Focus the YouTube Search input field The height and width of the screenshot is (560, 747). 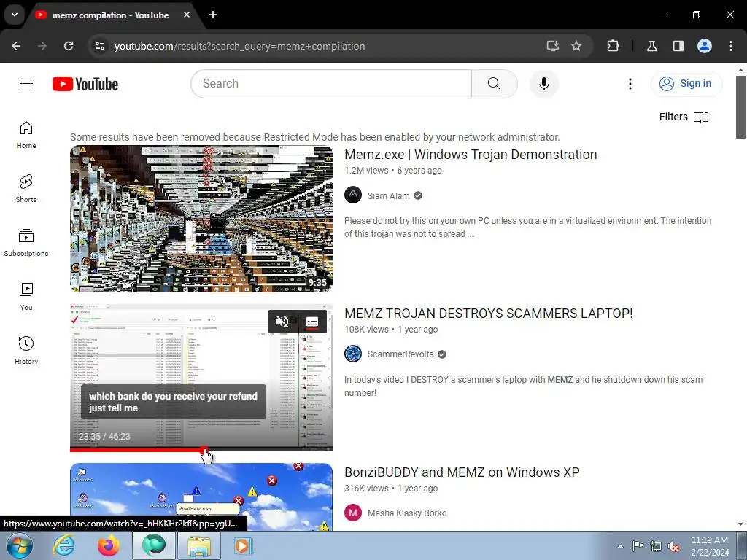[x=332, y=84]
